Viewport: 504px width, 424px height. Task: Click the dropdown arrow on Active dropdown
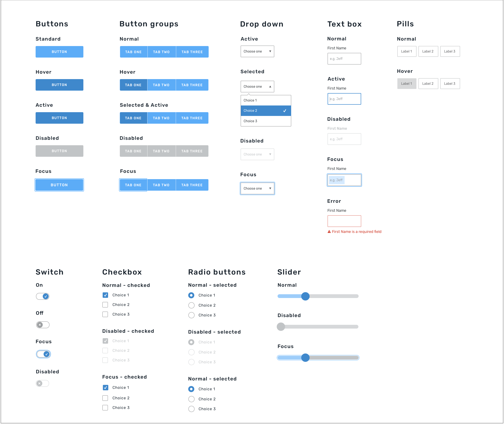(269, 52)
